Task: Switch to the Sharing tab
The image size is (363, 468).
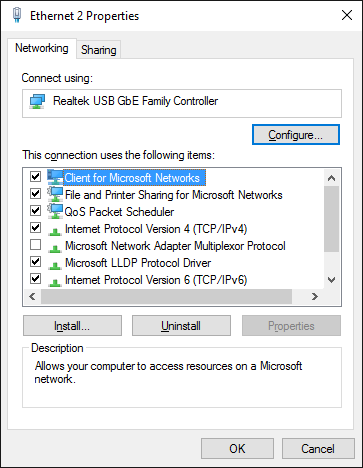Action: (x=99, y=50)
